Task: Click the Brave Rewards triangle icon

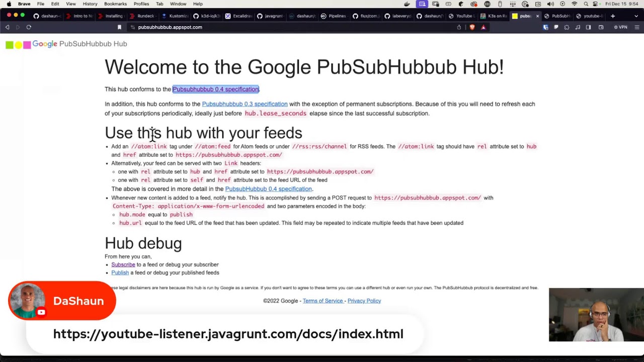Action: 483,27
